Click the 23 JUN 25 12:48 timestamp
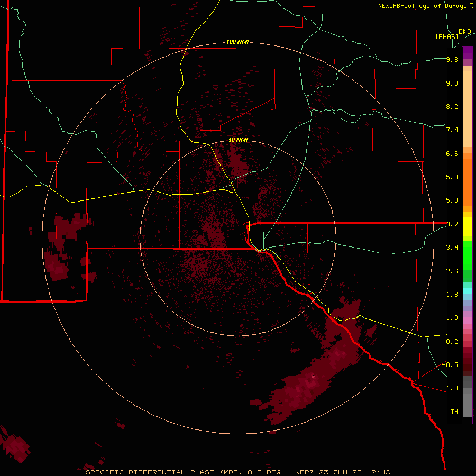Screen dimensions: 476x476 point(354,472)
